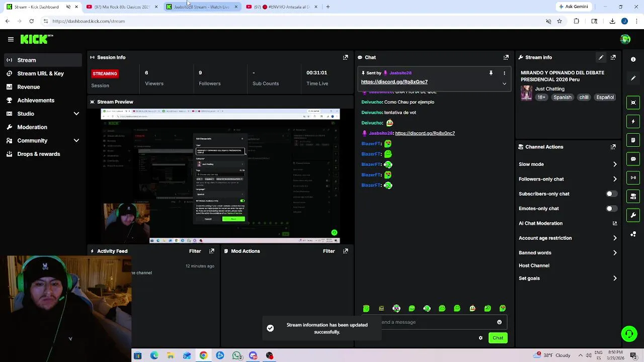Viewport: 644px width, 362px height.
Task: Open discord link in Jaabsito28 chat message
Action: pyautogui.click(x=425, y=133)
